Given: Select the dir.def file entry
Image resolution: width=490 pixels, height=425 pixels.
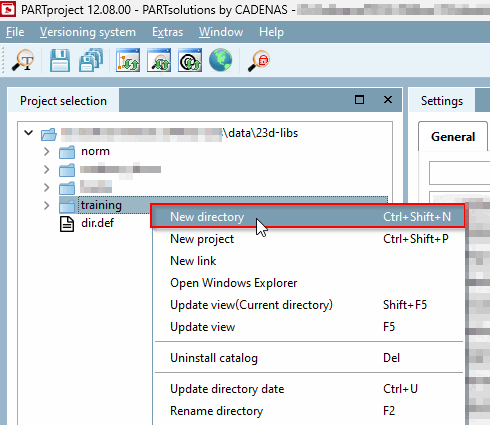Looking at the screenshot, I should 97,223.
